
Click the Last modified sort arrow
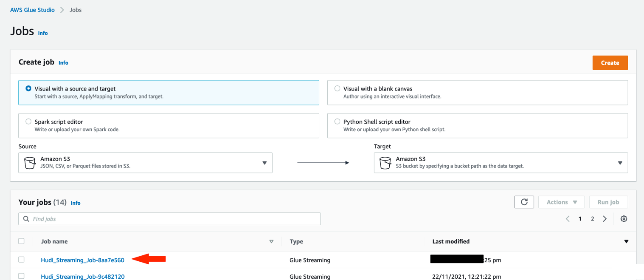coord(626,241)
